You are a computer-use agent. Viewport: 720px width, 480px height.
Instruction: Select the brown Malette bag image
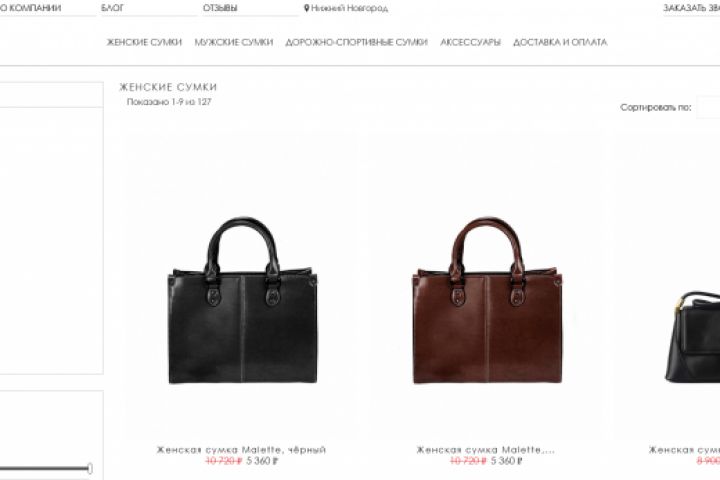pos(487,300)
